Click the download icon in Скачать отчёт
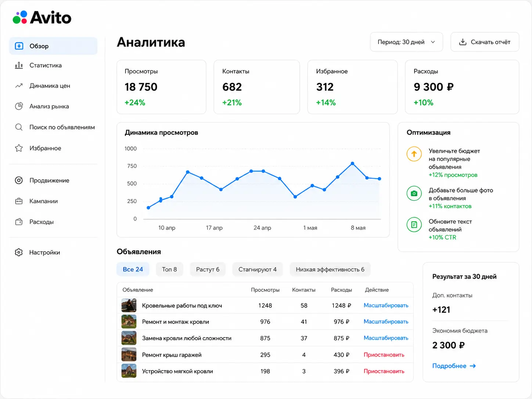The image size is (532, 399). click(463, 42)
